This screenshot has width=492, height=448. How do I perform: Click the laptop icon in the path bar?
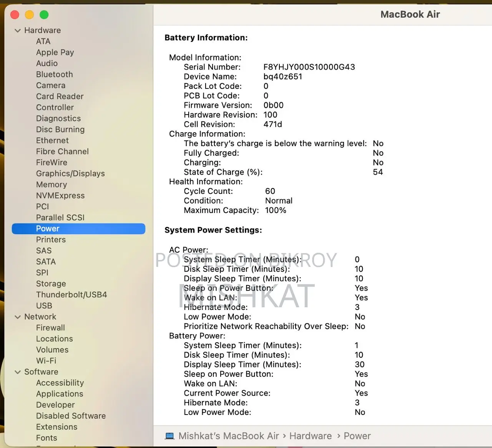[x=170, y=436]
